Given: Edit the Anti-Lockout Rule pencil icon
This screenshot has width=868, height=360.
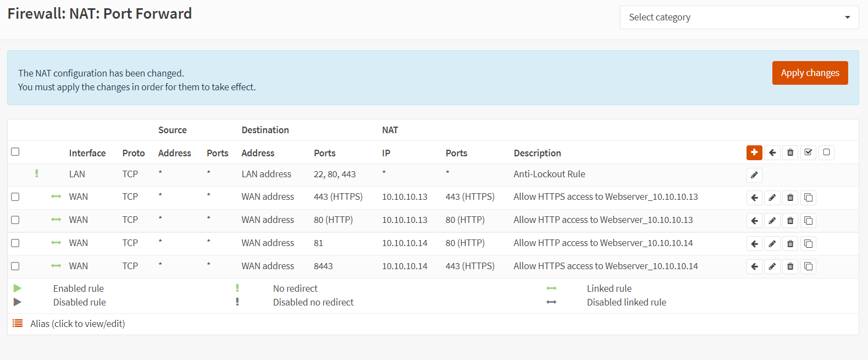Looking at the screenshot, I should pos(754,175).
